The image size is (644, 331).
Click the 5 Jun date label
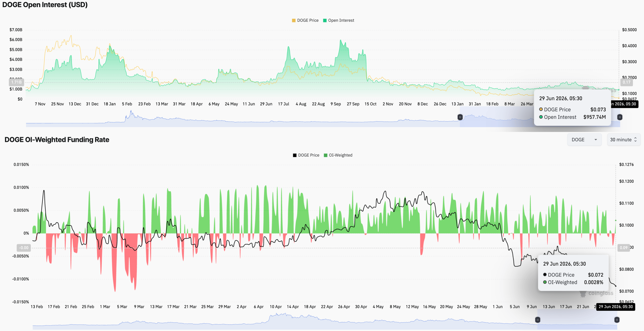pos(515,307)
